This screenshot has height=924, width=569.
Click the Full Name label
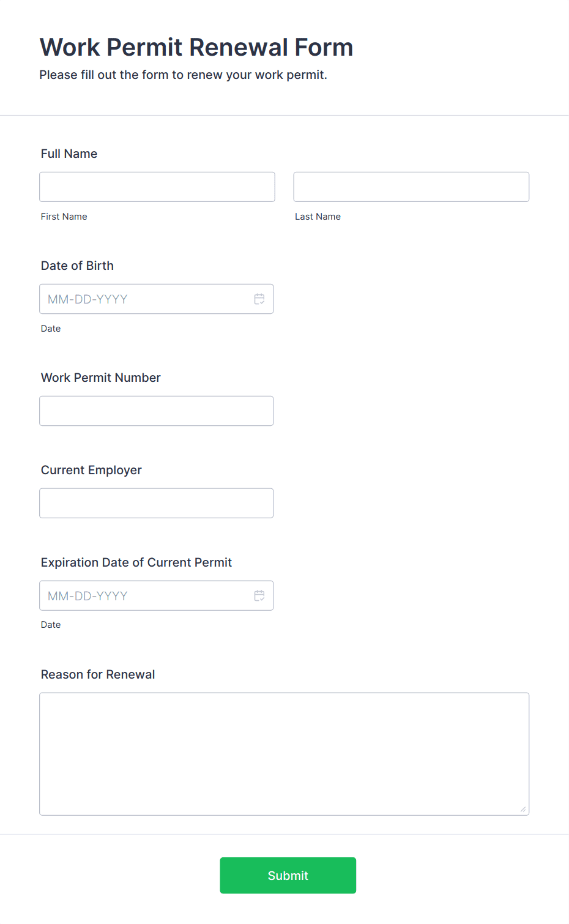coord(69,154)
